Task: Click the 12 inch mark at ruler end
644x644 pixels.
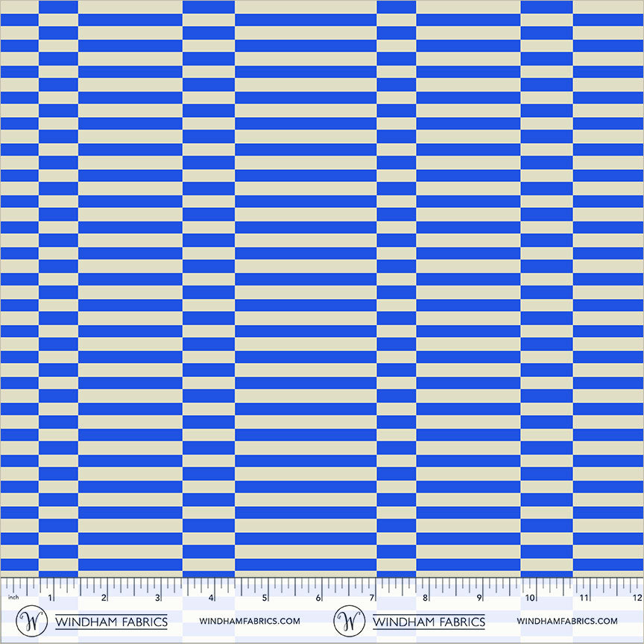Action: click(636, 598)
